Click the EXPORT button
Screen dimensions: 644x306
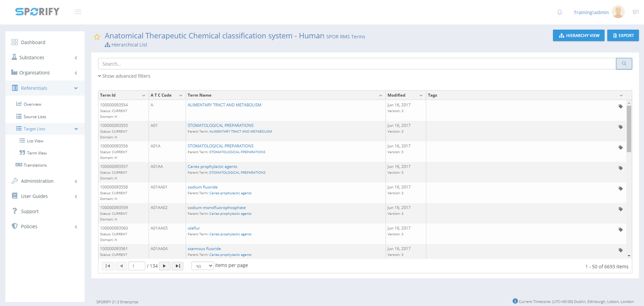[623, 35]
